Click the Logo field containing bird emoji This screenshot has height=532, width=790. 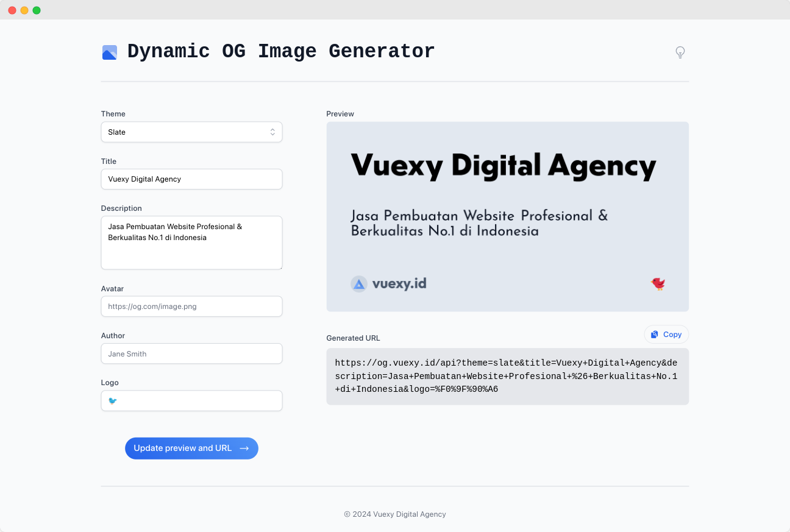[x=191, y=401]
